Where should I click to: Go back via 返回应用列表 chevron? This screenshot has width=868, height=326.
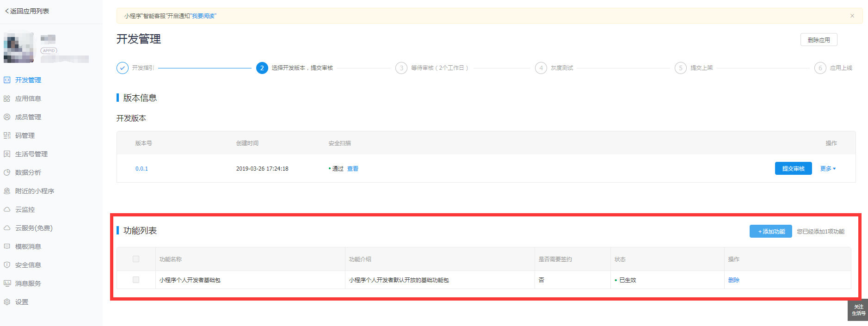7,11
